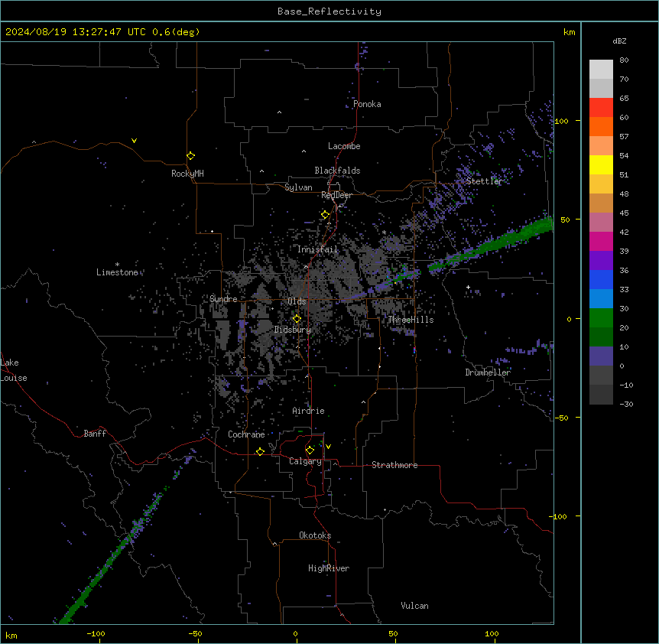This screenshot has height=644, width=659.
Task: Select the Banff label
Action: (95, 434)
